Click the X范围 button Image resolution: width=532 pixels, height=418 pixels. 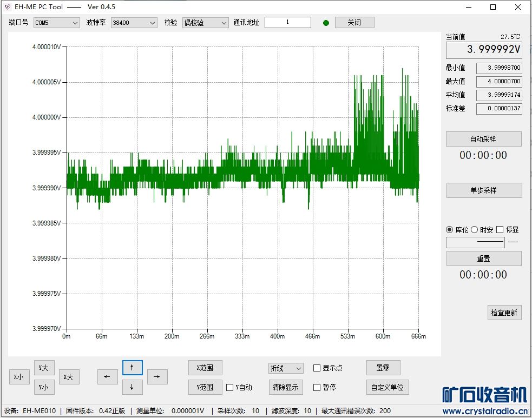[205, 368]
